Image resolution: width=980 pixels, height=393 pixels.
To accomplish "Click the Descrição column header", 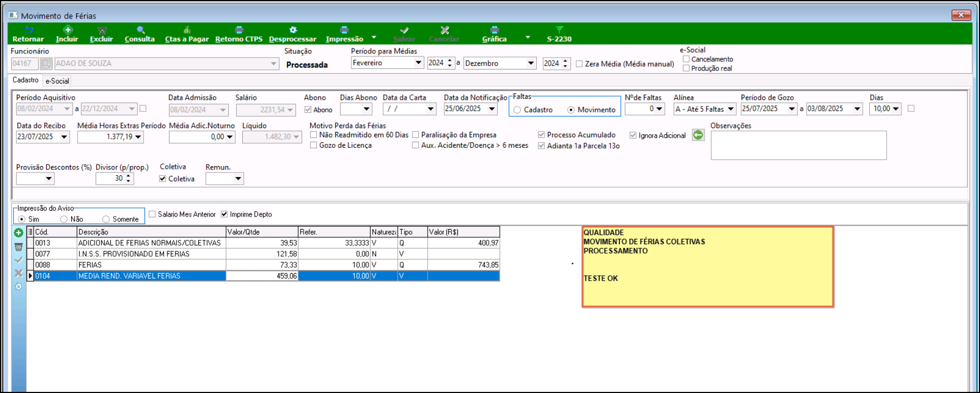I will (x=151, y=232).
